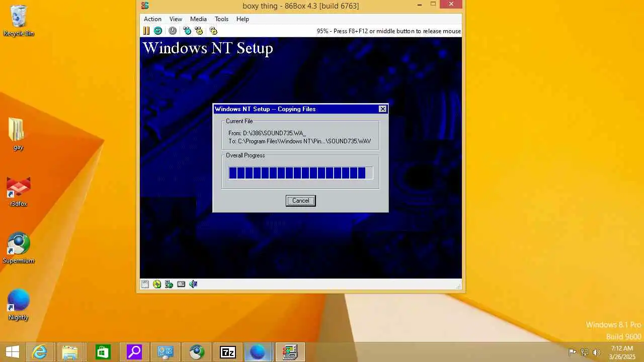Open Supermium from the taskbar
The image size is (644, 362).
(197, 352)
